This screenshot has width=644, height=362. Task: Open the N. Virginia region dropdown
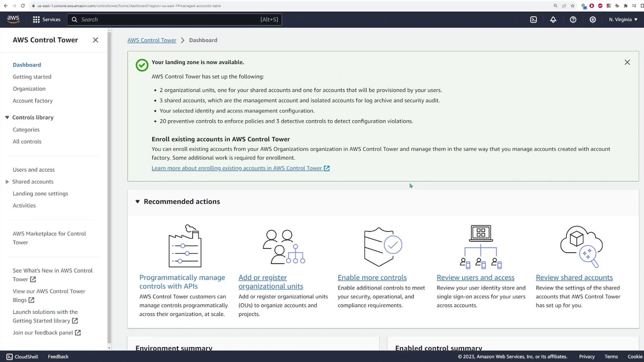623,19
